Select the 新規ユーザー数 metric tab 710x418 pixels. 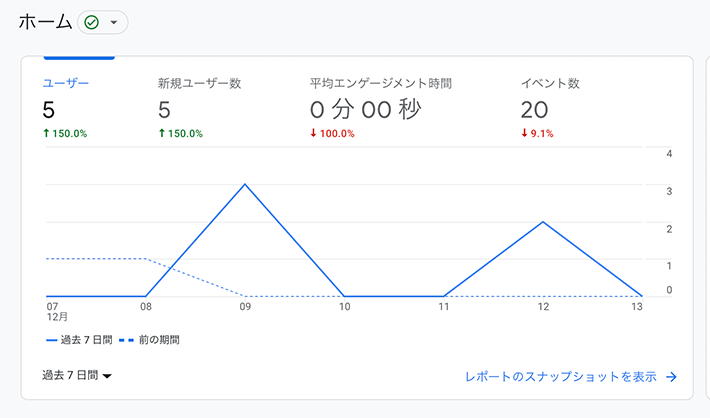click(x=199, y=83)
